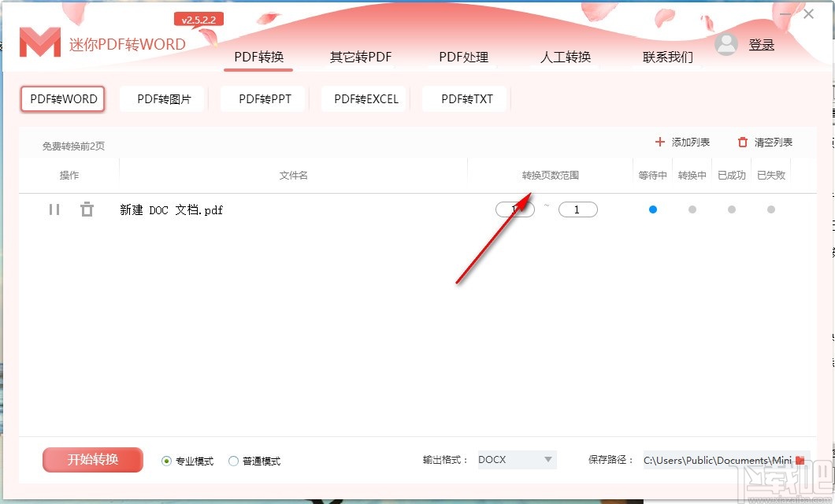Click 清空列表 text to clear list
Image resolution: width=835 pixels, height=504 pixels.
[774, 142]
